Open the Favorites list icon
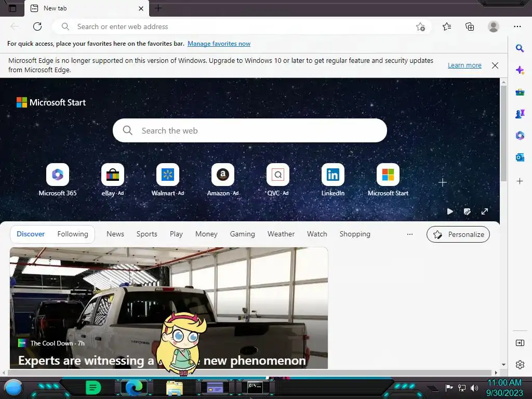This screenshot has width=532, height=399. tap(447, 26)
